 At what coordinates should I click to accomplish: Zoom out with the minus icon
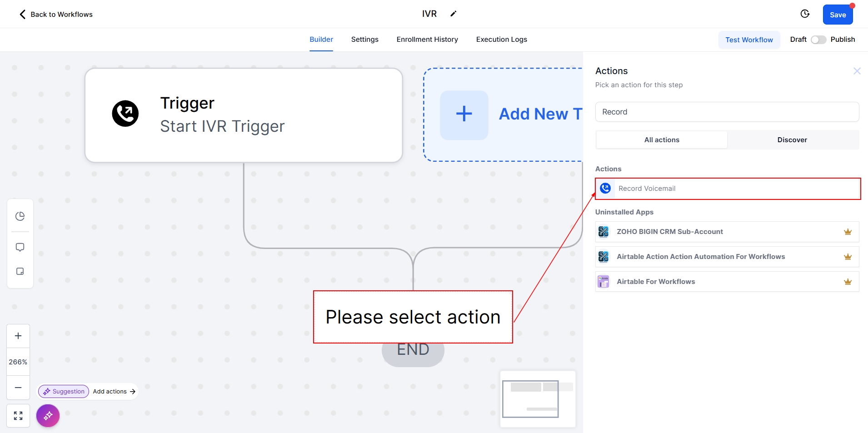point(18,388)
